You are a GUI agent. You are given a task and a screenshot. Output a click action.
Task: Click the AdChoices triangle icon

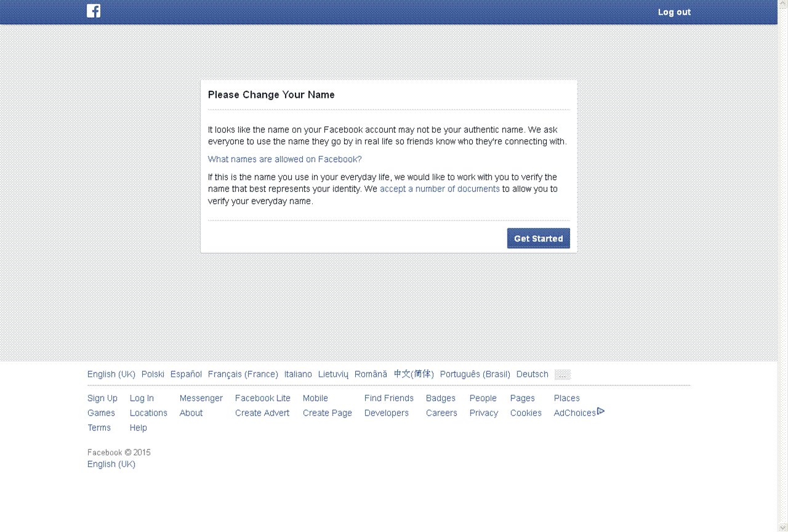click(x=601, y=411)
